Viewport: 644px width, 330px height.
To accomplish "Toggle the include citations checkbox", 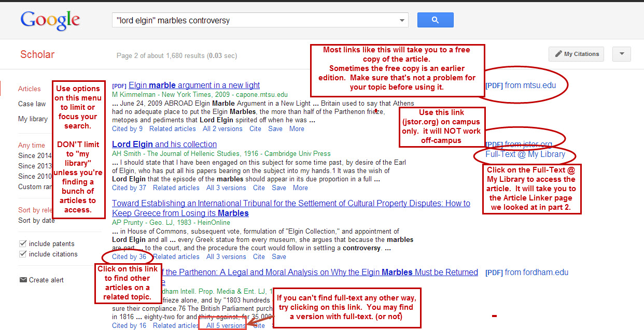I will coord(23,254).
